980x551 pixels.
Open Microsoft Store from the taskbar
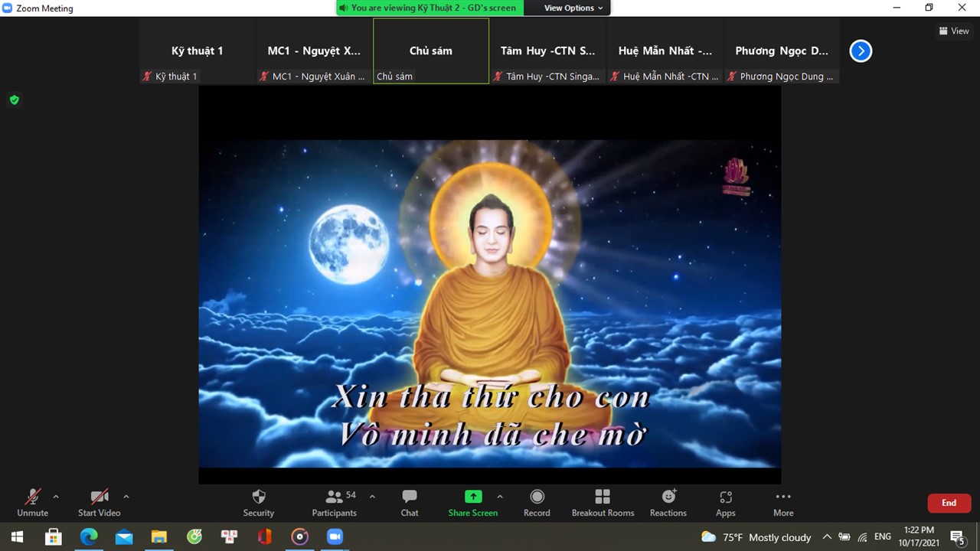(53, 537)
